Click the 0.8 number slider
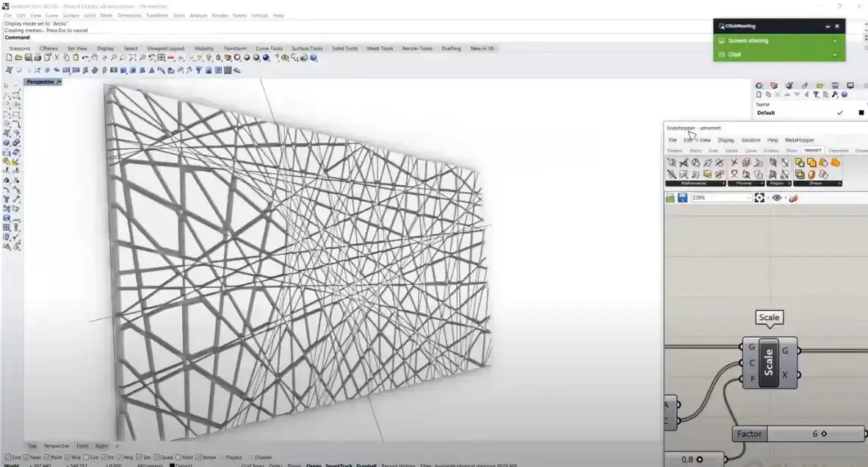The image size is (868, 467). coord(694,459)
